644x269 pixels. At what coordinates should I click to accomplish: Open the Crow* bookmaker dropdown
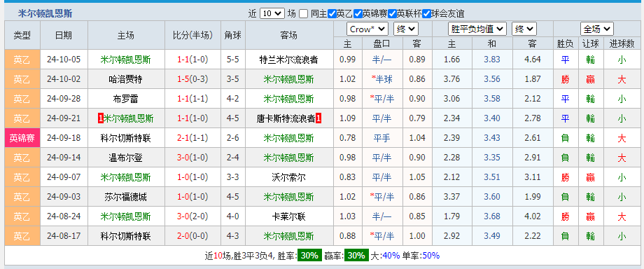click(x=367, y=29)
